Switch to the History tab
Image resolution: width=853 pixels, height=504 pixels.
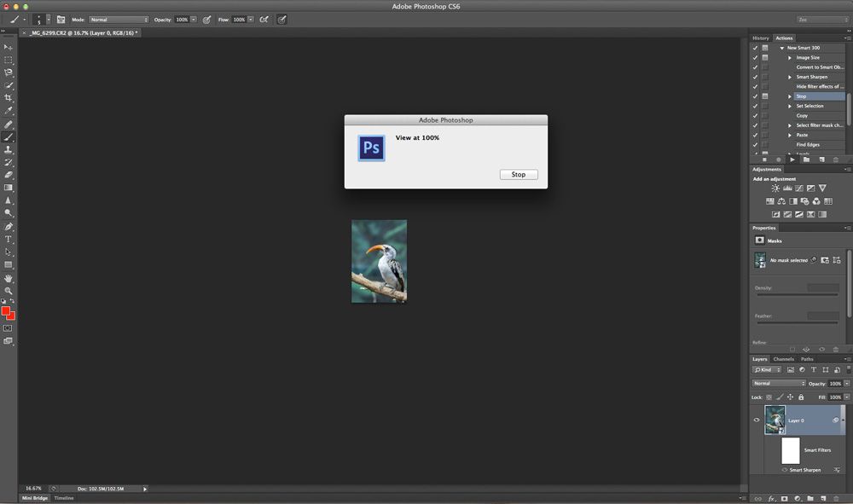(x=760, y=38)
